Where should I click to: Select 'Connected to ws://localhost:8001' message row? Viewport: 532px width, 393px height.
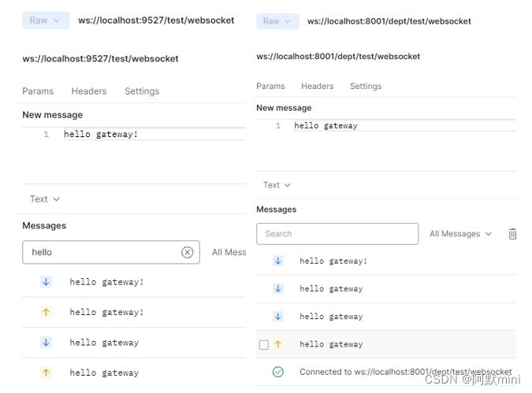[x=386, y=372]
